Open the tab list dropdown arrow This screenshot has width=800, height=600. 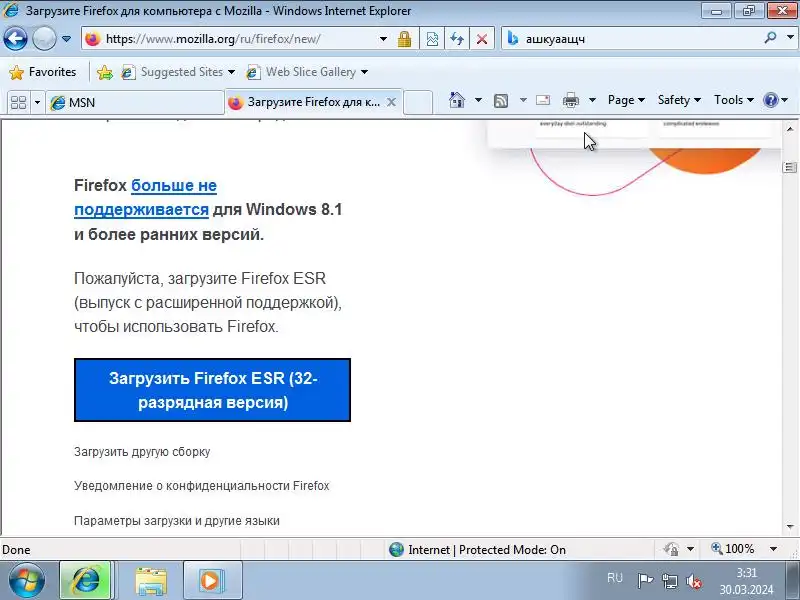pyautogui.click(x=37, y=103)
